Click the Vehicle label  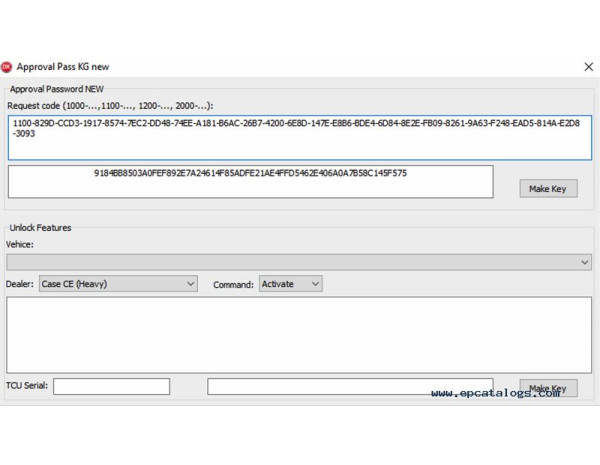(20, 244)
